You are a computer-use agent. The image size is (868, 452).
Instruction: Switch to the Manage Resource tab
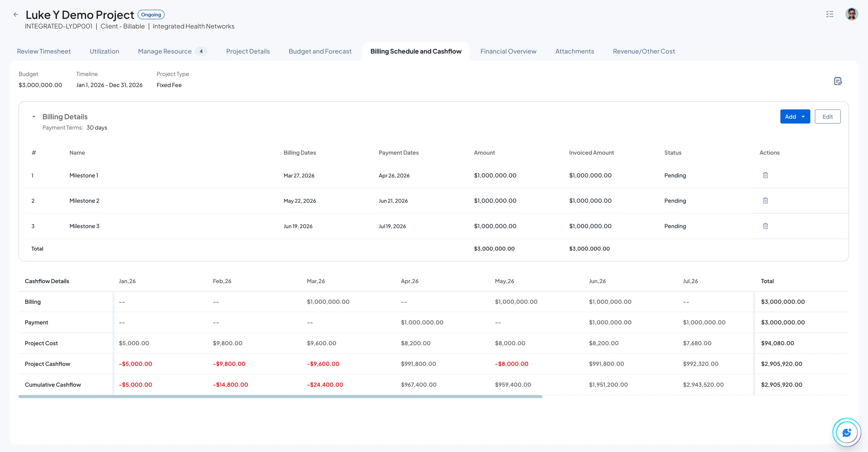165,51
